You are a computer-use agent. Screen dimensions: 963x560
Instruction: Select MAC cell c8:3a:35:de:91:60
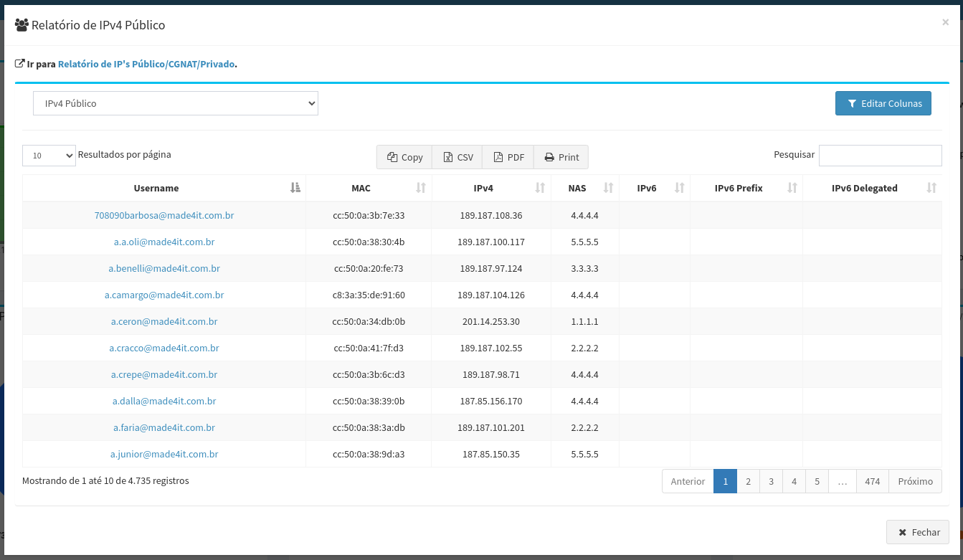(x=369, y=295)
